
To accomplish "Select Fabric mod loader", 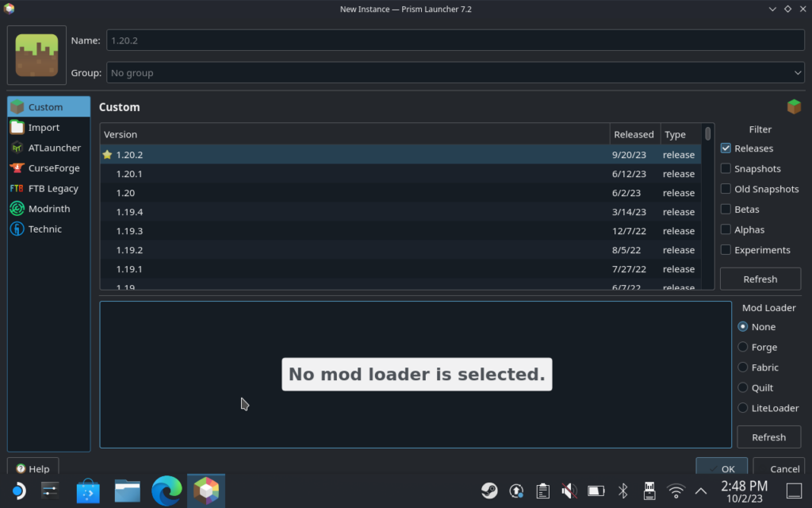I will pos(742,367).
